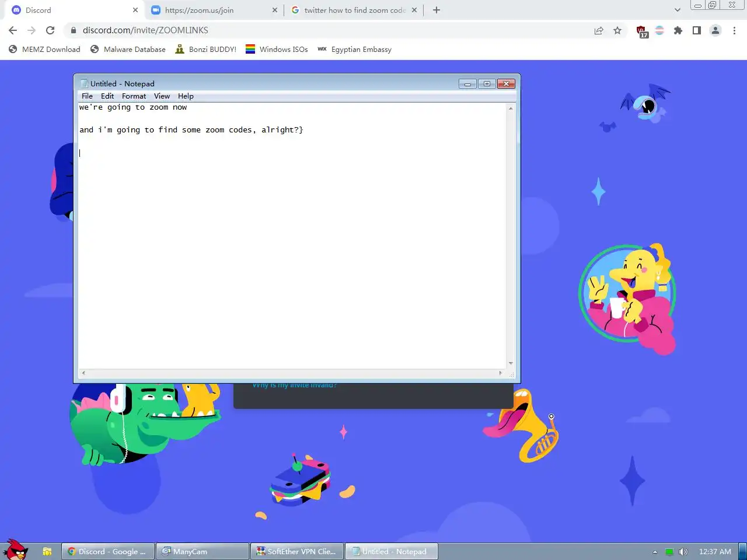Image resolution: width=747 pixels, height=560 pixels.
Task: Open Notepad's Format menu
Action: [x=134, y=96]
